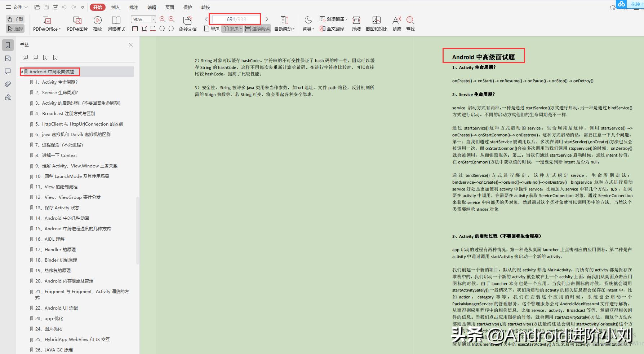Select bookmark 17、Handler 的原理
The height and width of the screenshot is (354, 644).
point(60,249)
